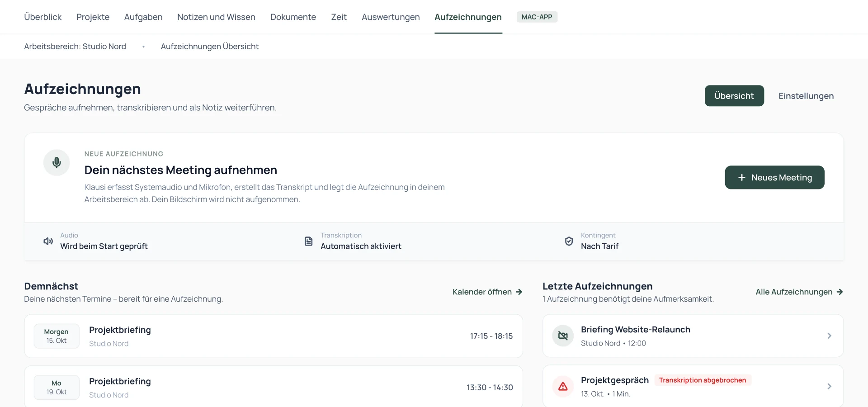Click the Wird beim Start geprüft text
868x407 pixels.
click(x=104, y=246)
